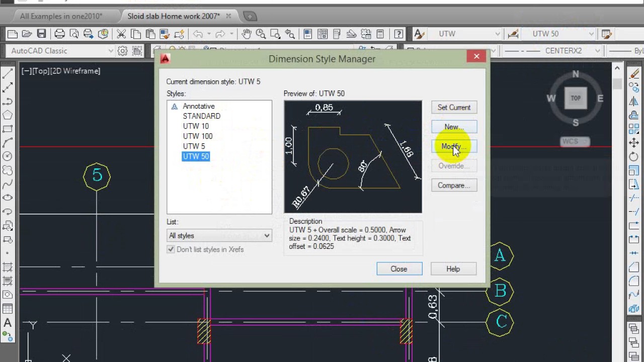
Task: Select the Rectangle draw tool
Action: (8, 129)
